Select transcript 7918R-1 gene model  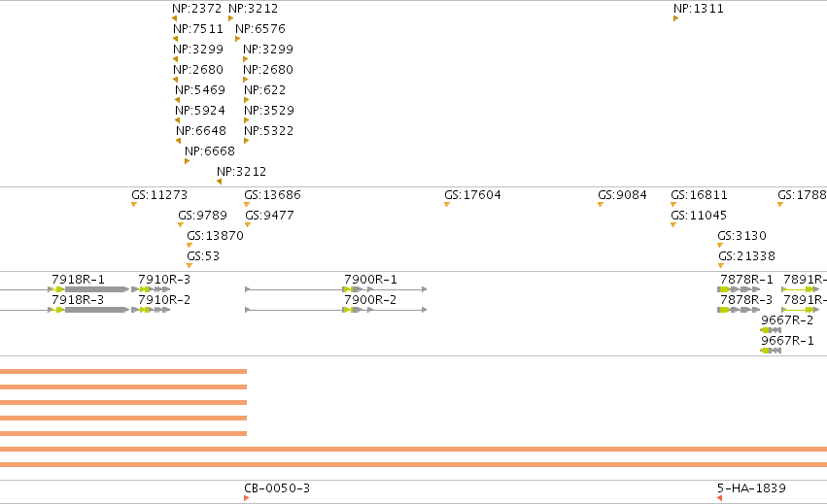(x=64, y=289)
